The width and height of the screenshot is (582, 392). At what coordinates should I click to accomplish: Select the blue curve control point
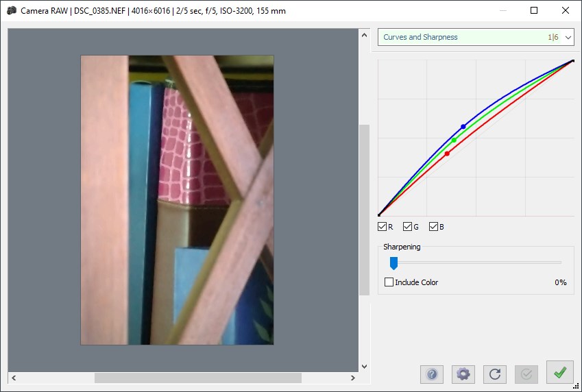tap(463, 127)
